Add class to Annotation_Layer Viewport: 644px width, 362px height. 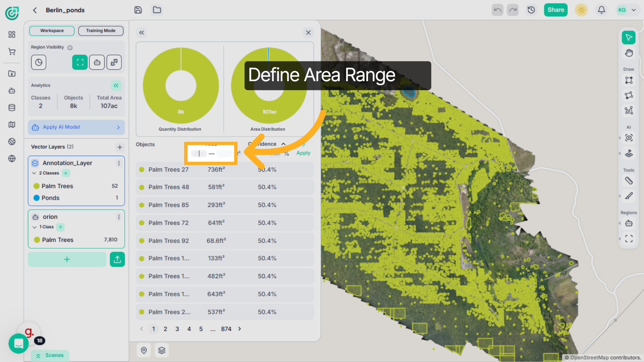(66, 173)
